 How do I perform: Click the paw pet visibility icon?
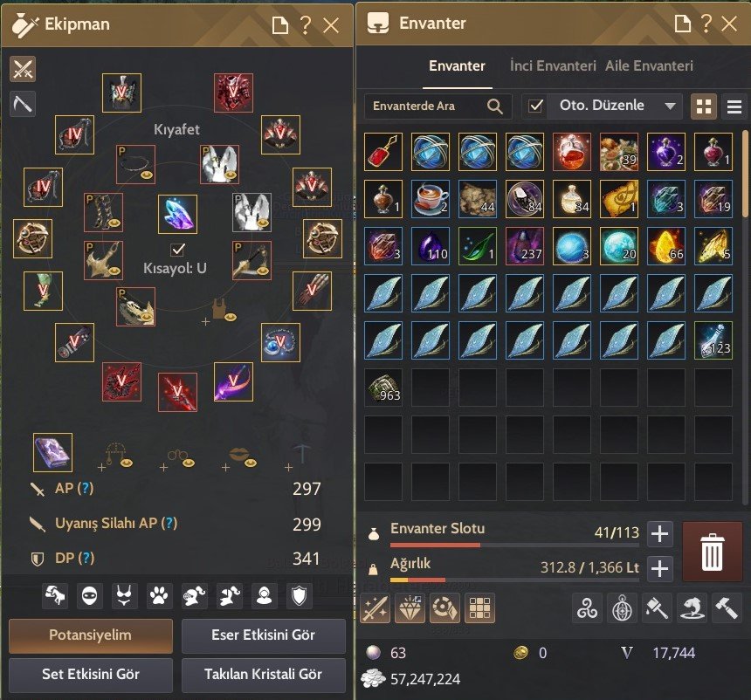click(159, 596)
